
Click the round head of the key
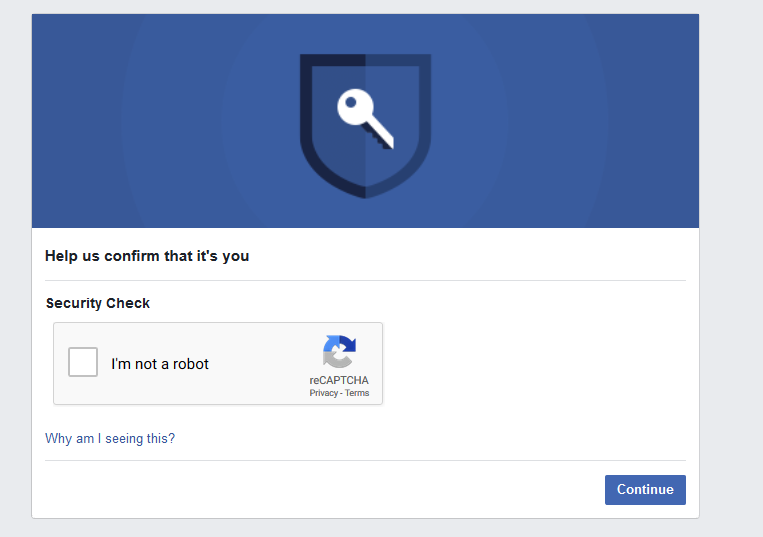click(x=353, y=105)
